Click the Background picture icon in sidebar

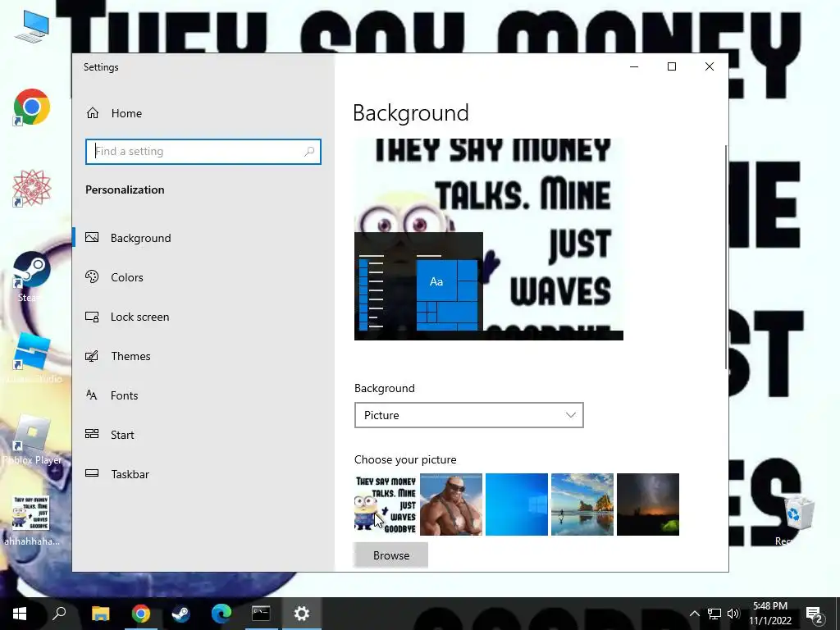tap(92, 237)
